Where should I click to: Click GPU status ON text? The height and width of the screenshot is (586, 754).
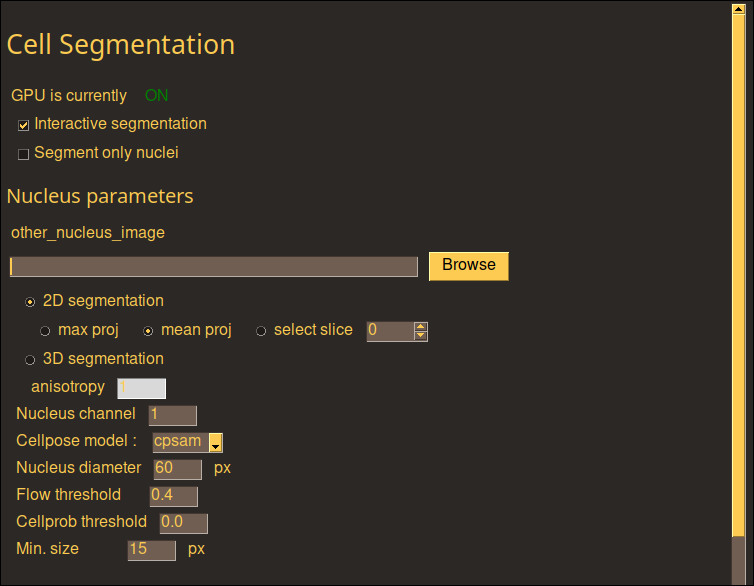[157, 95]
